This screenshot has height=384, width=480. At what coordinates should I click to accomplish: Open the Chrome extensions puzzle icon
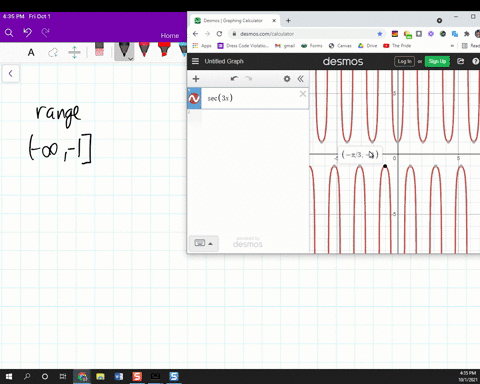point(466,34)
